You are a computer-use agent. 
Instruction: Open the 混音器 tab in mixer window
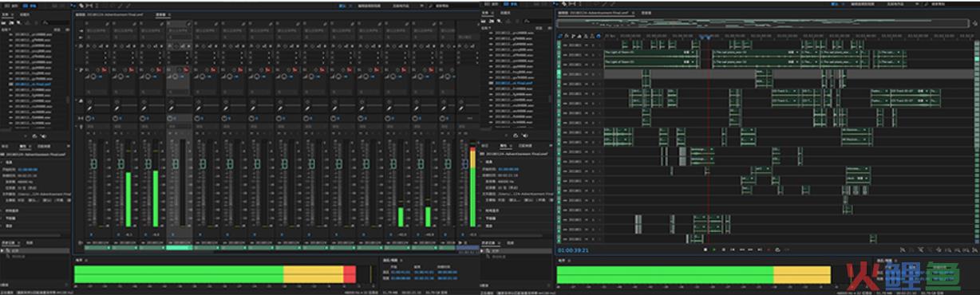[x=161, y=14]
